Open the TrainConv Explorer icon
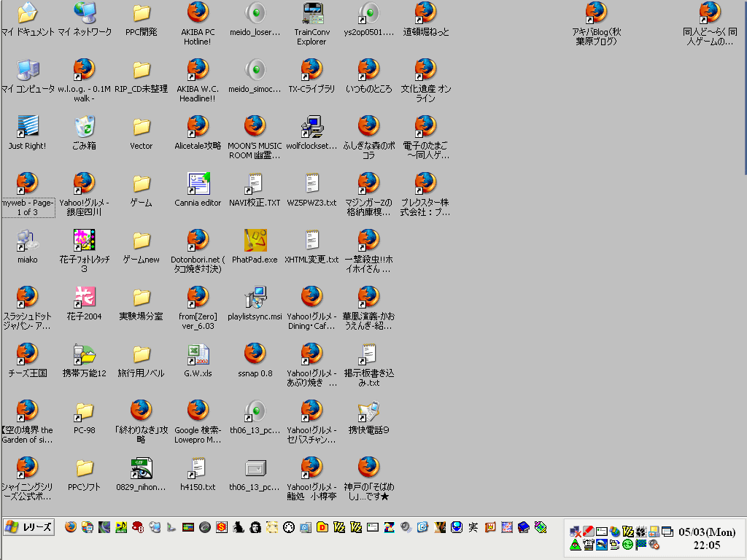 pos(312,13)
